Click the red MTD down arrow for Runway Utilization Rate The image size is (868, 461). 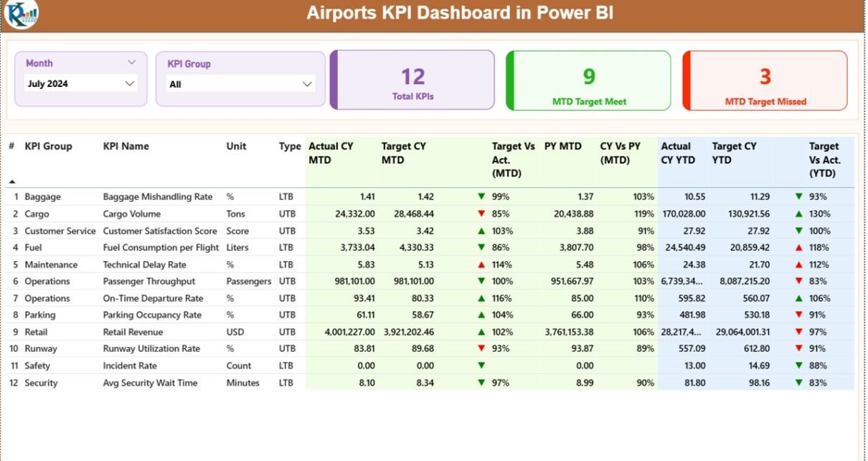tap(481, 348)
